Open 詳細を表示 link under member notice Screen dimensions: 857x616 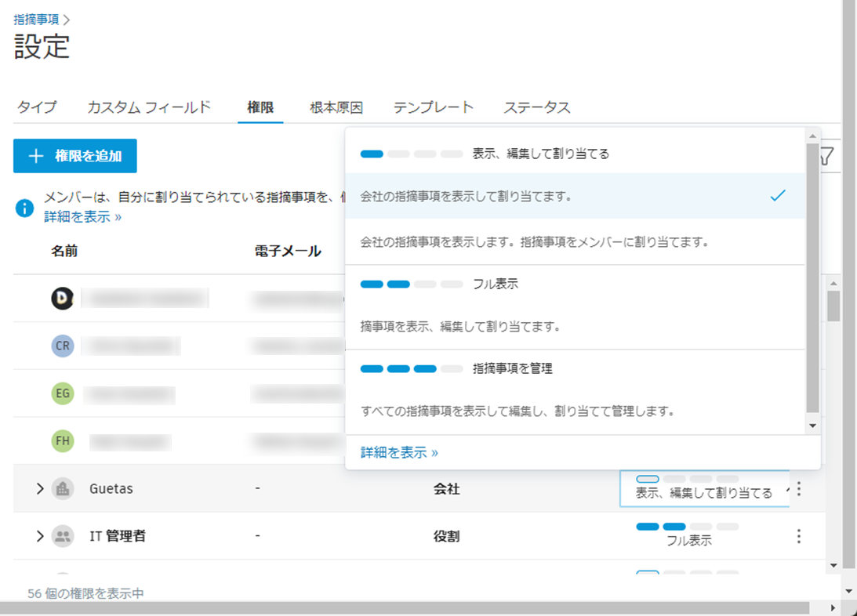[82, 217]
